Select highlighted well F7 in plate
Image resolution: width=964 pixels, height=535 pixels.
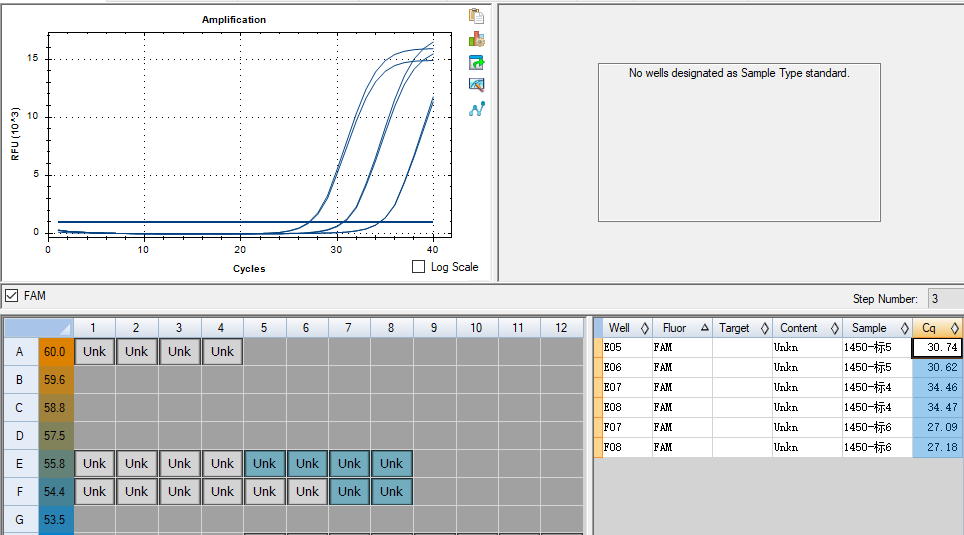click(x=349, y=491)
